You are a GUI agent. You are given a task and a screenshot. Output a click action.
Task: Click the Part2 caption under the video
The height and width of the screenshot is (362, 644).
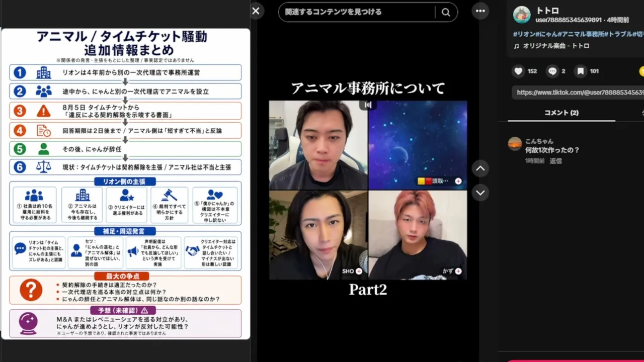coord(368,289)
